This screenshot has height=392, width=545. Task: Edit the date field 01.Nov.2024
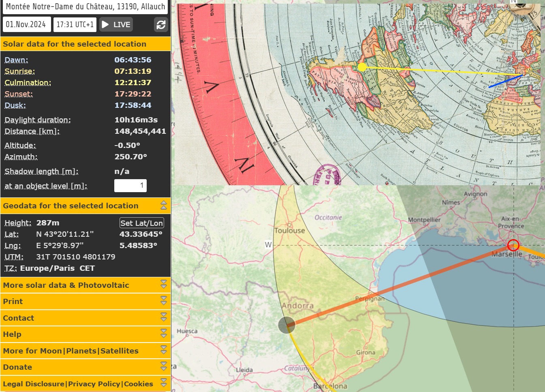click(27, 24)
